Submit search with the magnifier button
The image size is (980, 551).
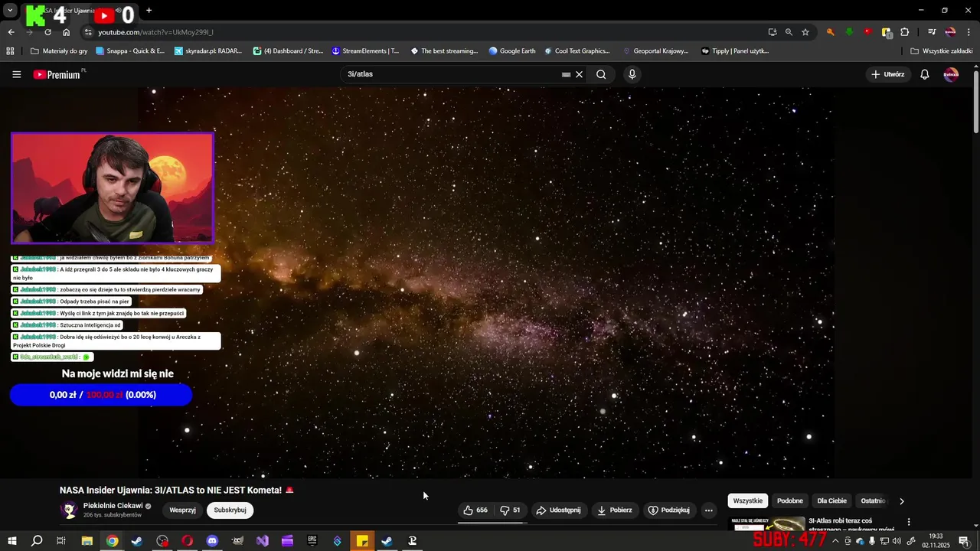point(601,74)
